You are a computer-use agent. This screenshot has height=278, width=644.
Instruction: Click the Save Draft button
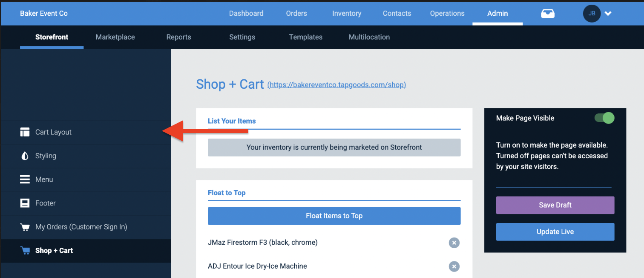tap(555, 205)
